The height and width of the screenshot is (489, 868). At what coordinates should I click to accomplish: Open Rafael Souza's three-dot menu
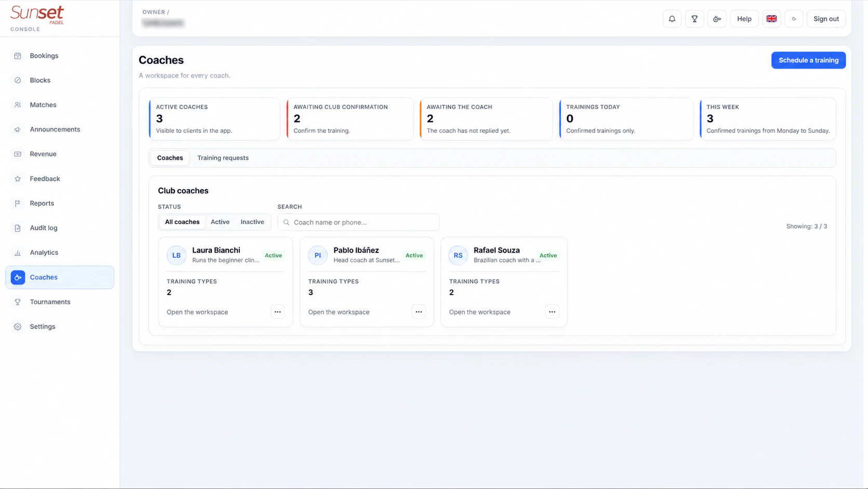pos(552,312)
